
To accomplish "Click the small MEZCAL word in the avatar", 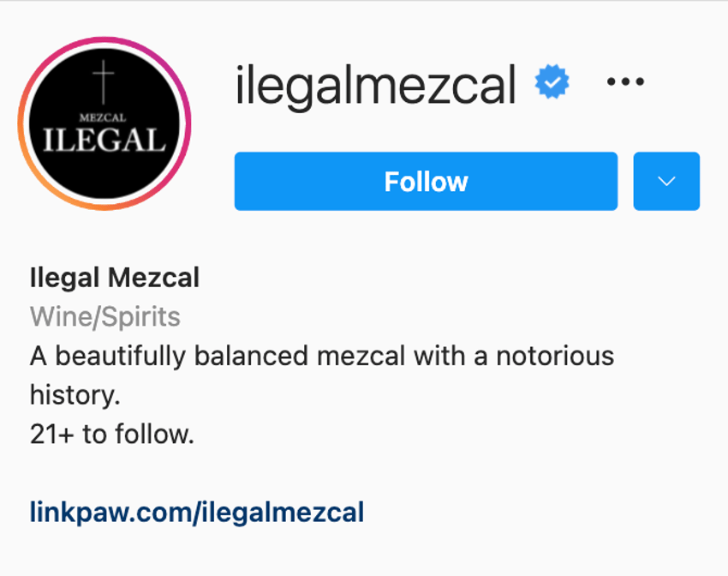I will tap(103, 118).
